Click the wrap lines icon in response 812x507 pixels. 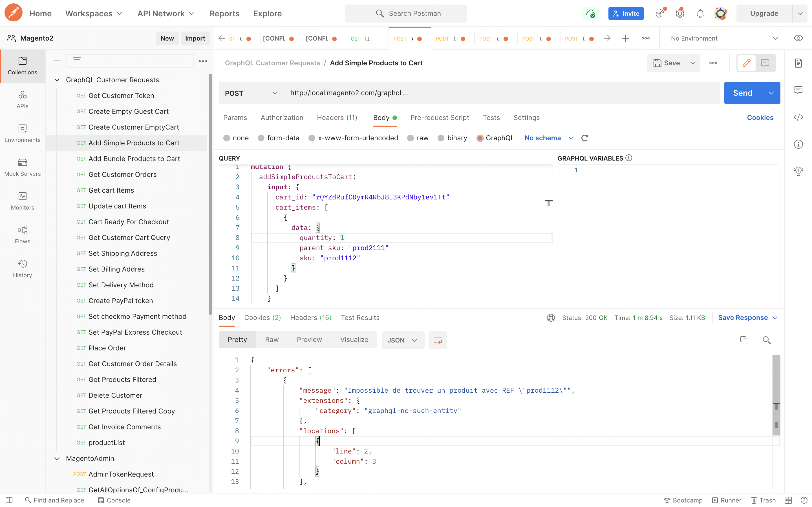pyautogui.click(x=438, y=340)
